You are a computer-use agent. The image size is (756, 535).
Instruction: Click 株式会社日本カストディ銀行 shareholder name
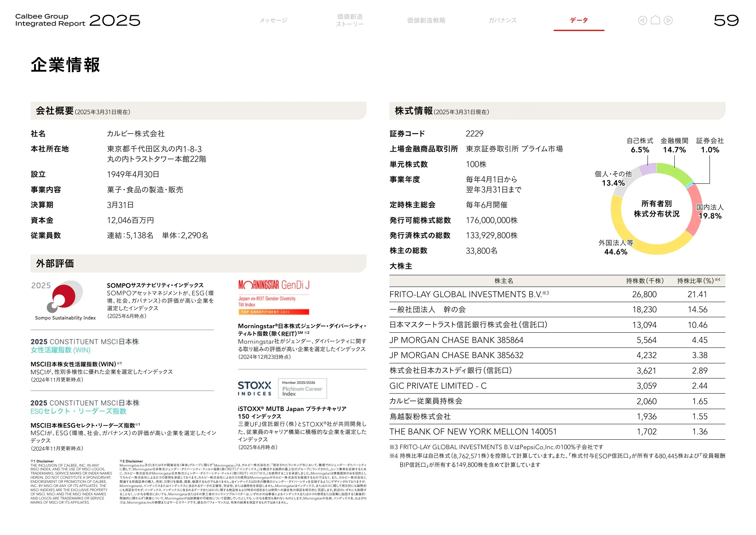pos(451,371)
